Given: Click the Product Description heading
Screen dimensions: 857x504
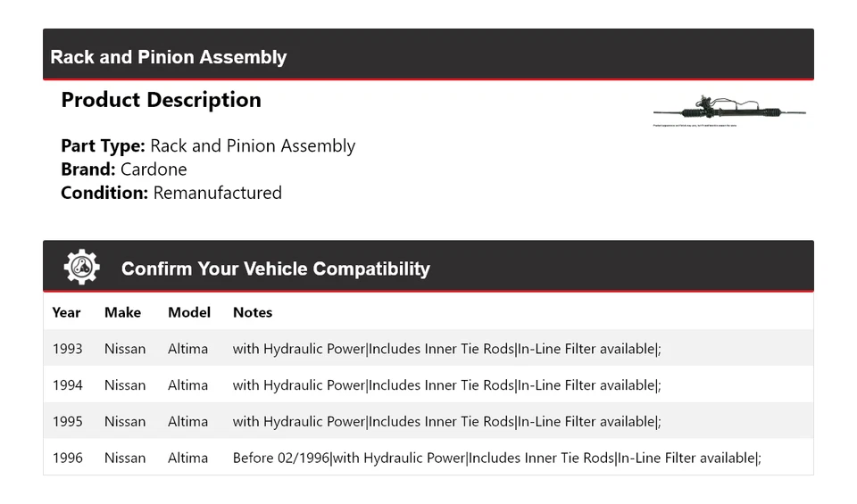Looking at the screenshot, I should (161, 100).
